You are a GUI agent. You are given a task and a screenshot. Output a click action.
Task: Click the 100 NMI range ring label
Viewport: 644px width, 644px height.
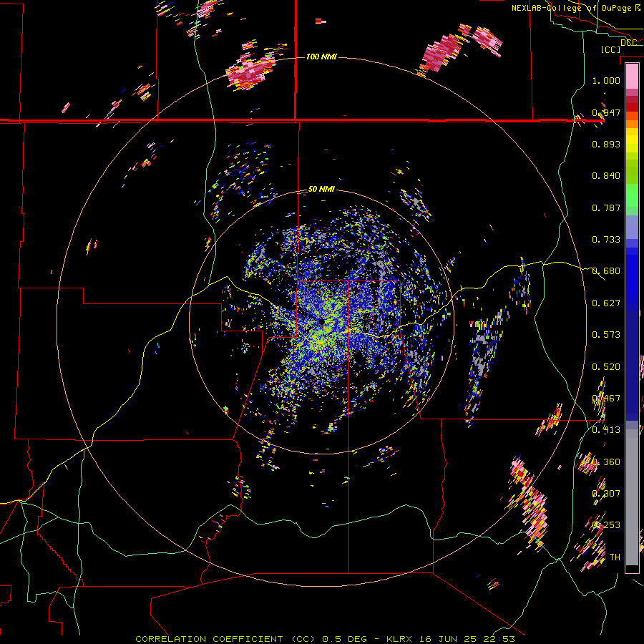tap(321, 57)
